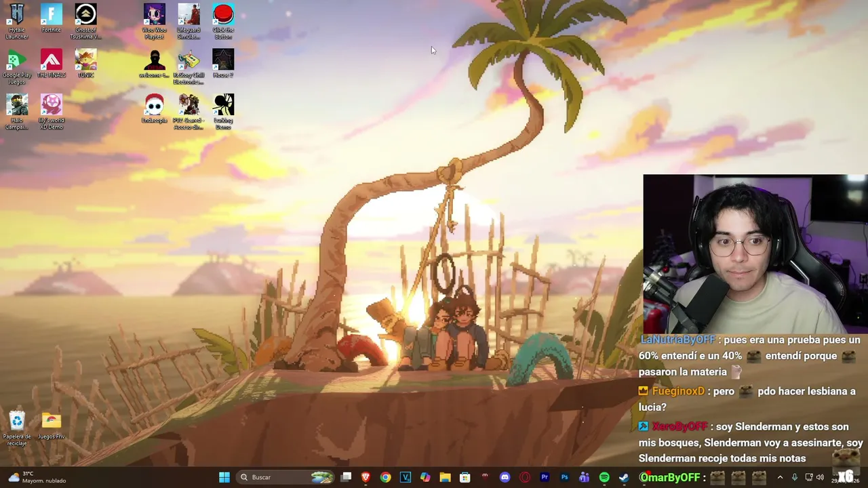
Task: Open Steam from the taskbar
Action: (x=624, y=477)
